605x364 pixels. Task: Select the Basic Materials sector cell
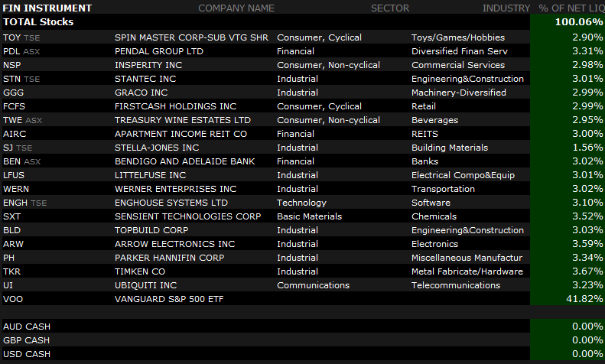pyautogui.click(x=310, y=216)
